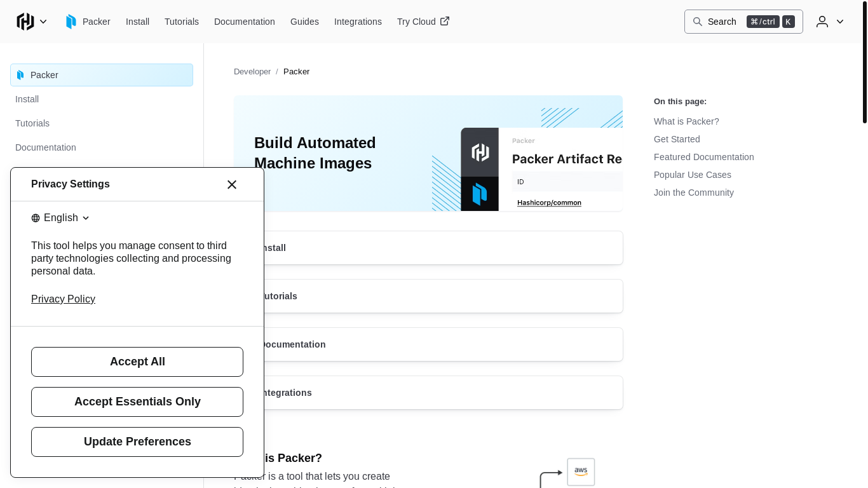Click the external link icon beside Try Cloud
Viewport: 868px width, 488px height.
point(445,21)
